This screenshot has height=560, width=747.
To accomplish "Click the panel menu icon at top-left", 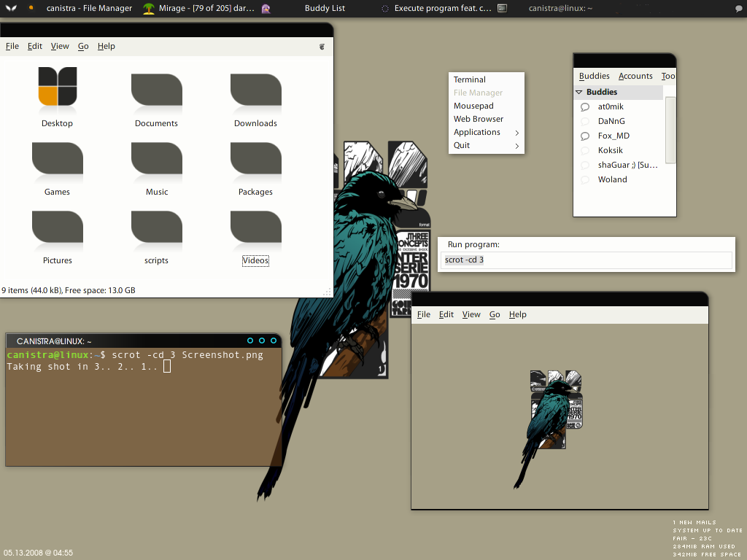I will click(11, 8).
